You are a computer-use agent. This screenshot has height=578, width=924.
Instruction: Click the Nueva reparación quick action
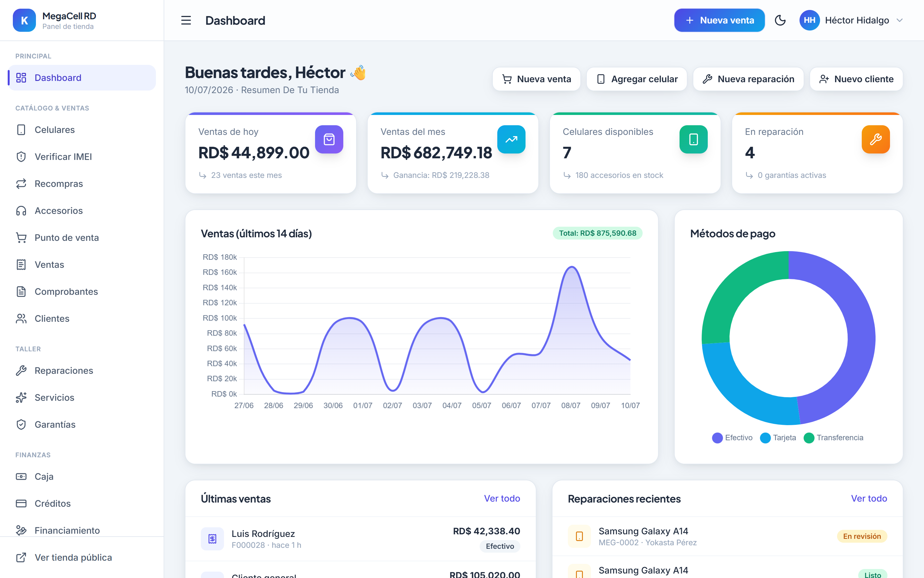pos(749,79)
